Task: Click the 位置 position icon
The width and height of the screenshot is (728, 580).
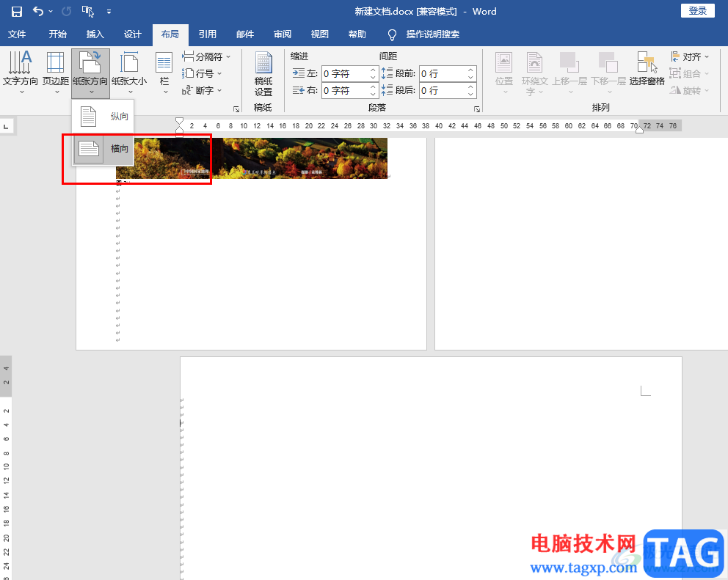Action: point(504,73)
